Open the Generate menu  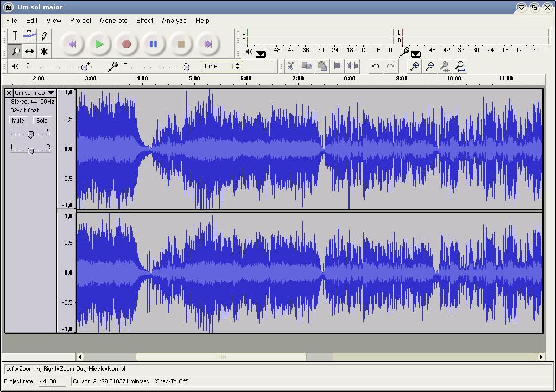(x=113, y=21)
